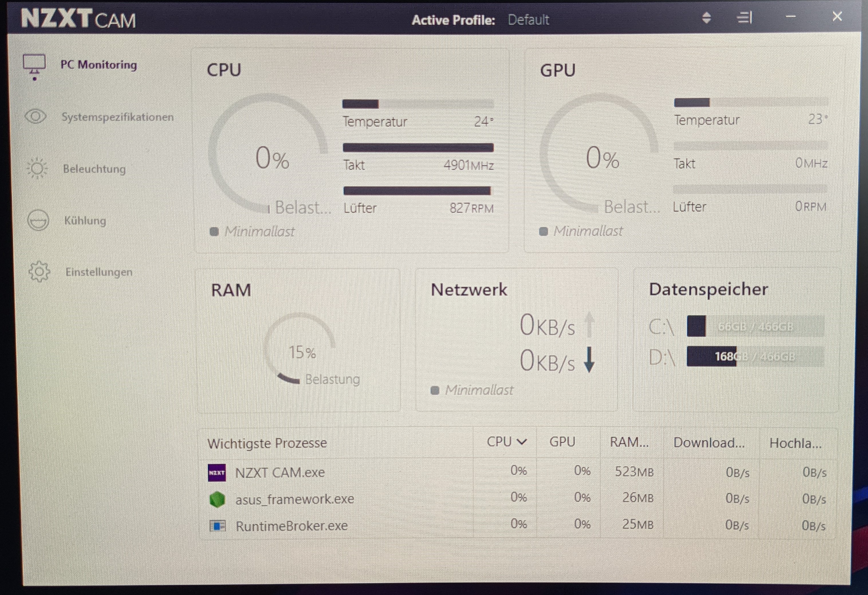Click the purple NZXT icon beside NZXT CAM.exe

[x=217, y=472]
